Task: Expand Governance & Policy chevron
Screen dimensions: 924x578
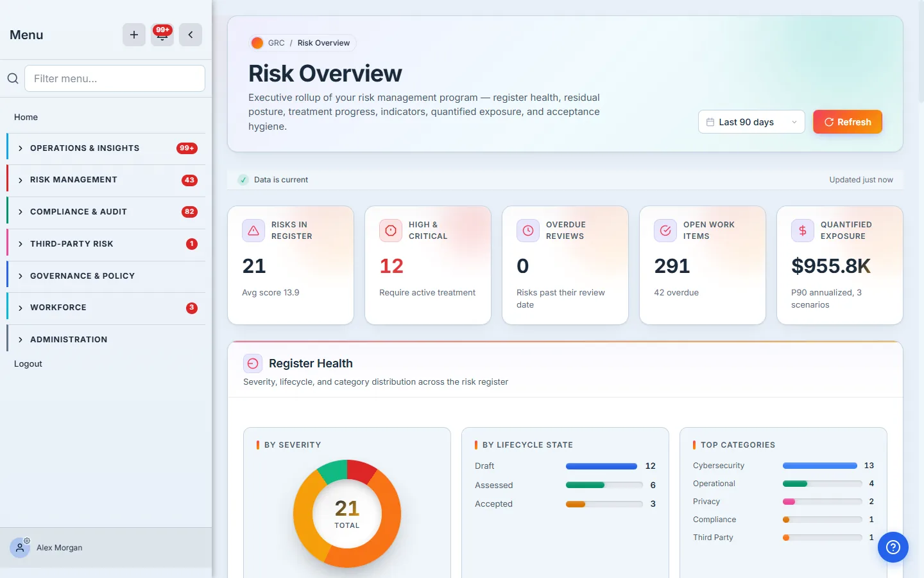Action: tap(21, 276)
